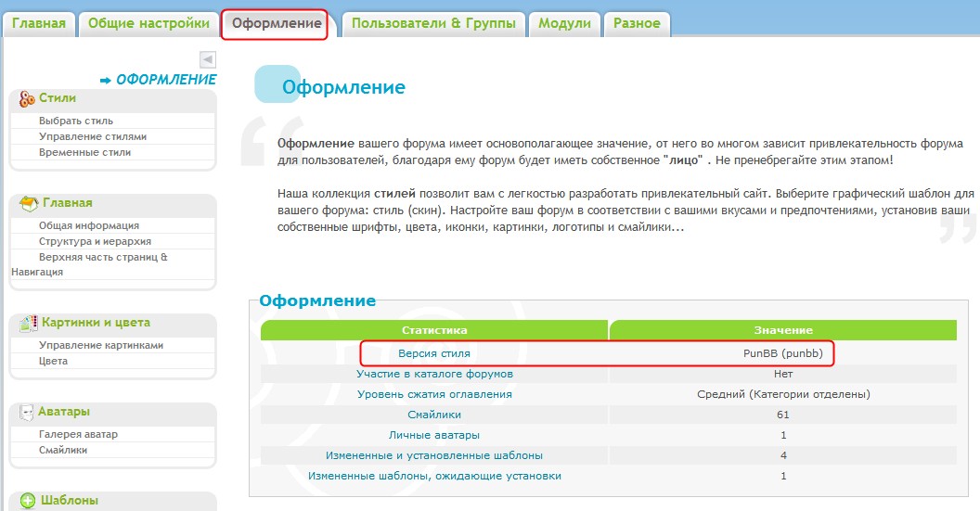Click Версия стиля in statistics table
This screenshot has width=980, height=511.
tap(433, 353)
